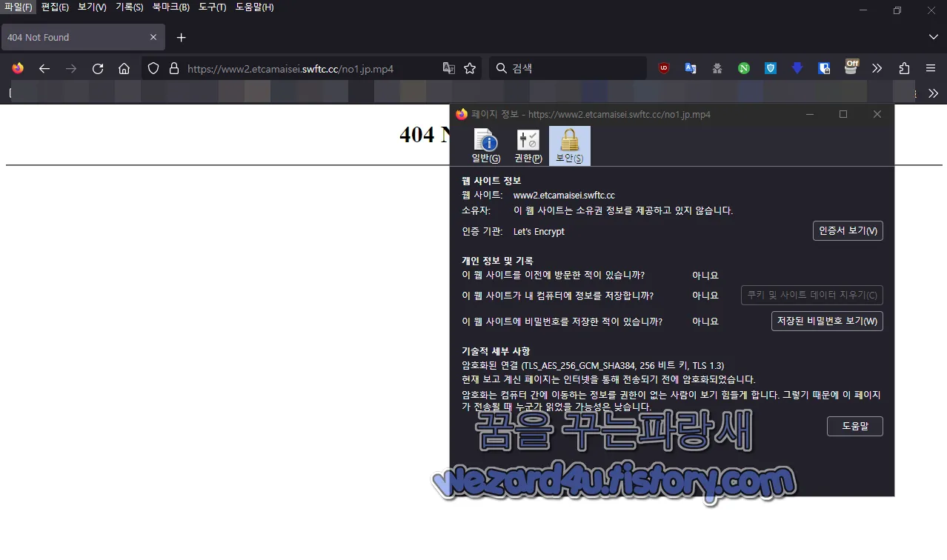Open a new tab with plus button
The height and width of the screenshot is (560, 947).
181,37
